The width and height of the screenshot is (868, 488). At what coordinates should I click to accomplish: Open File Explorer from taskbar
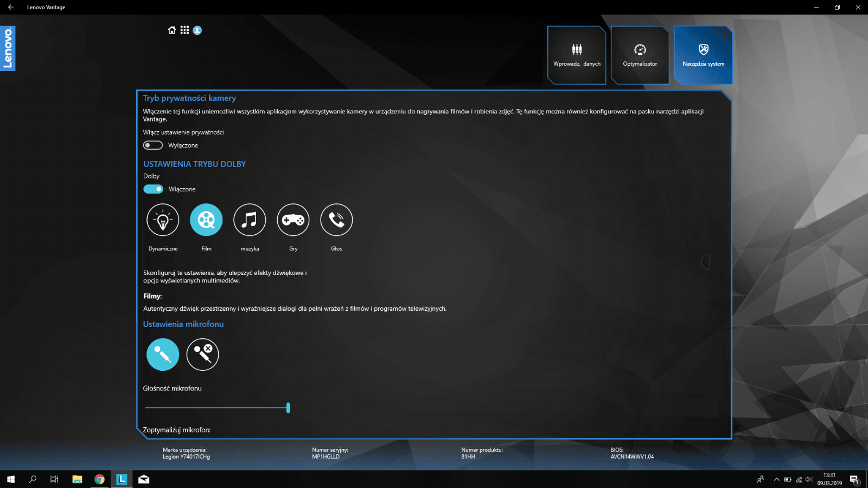[x=77, y=479]
